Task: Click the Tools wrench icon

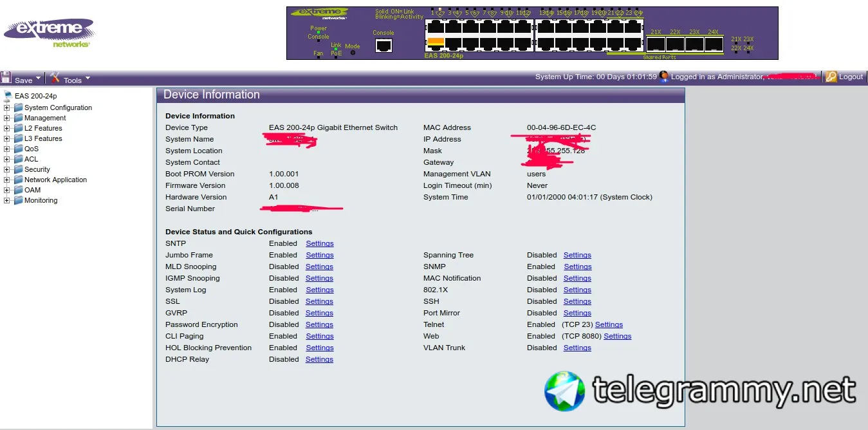Action: pyautogui.click(x=55, y=77)
